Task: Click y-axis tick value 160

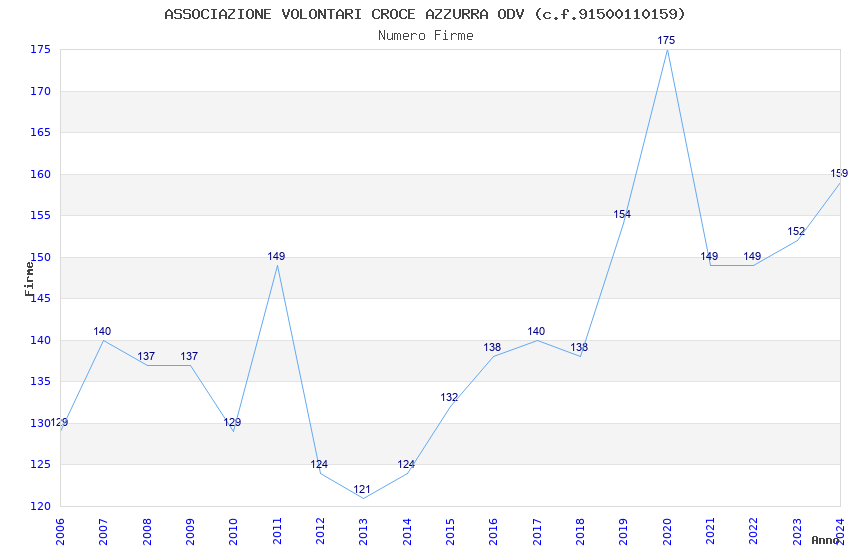Action: pos(40,174)
